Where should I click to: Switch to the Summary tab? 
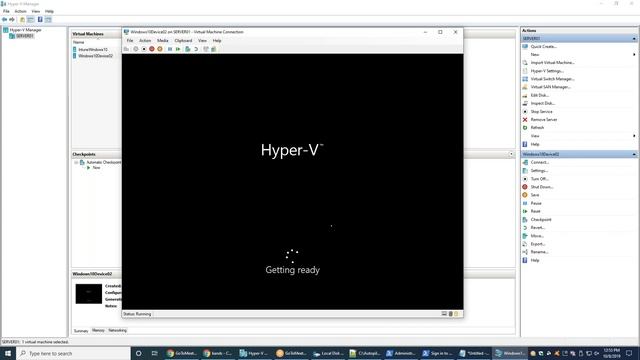tap(81, 331)
